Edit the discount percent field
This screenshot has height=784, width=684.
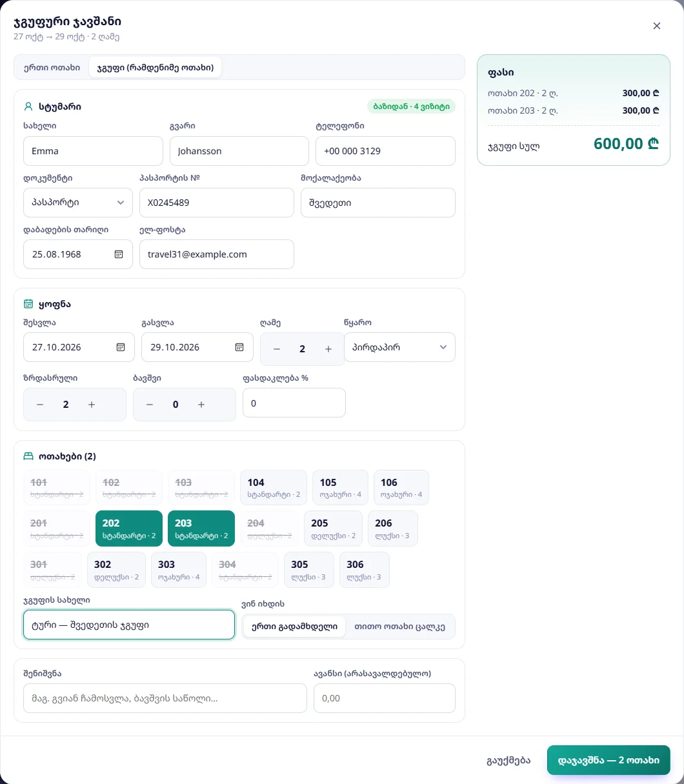tap(294, 403)
